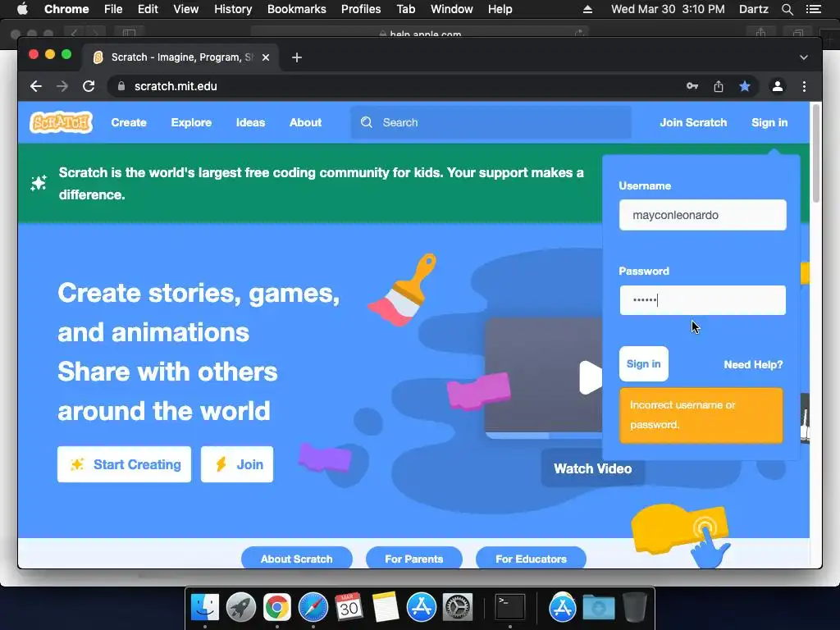Image resolution: width=840 pixels, height=630 pixels.
Task: Open the View menu
Action: click(x=186, y=9)
